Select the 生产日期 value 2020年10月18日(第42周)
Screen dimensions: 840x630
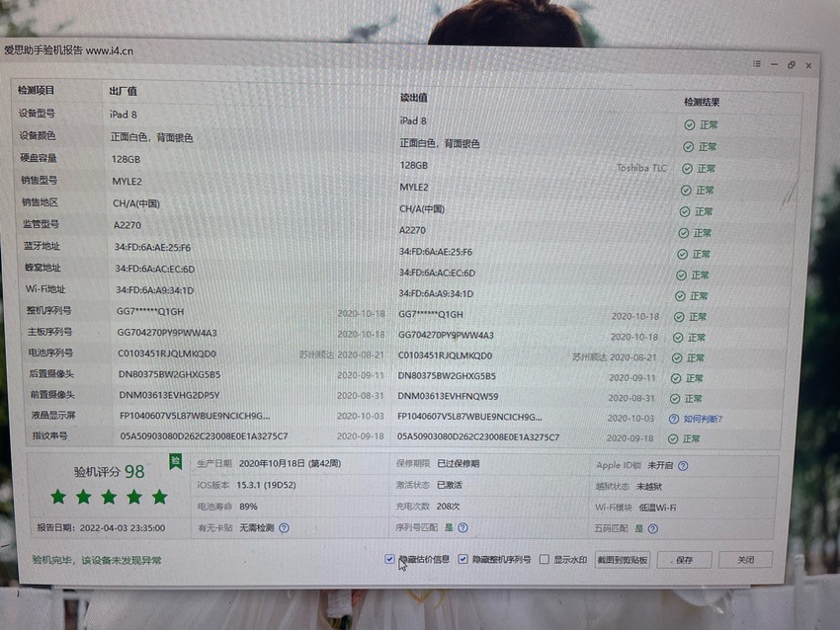point(290,463)
